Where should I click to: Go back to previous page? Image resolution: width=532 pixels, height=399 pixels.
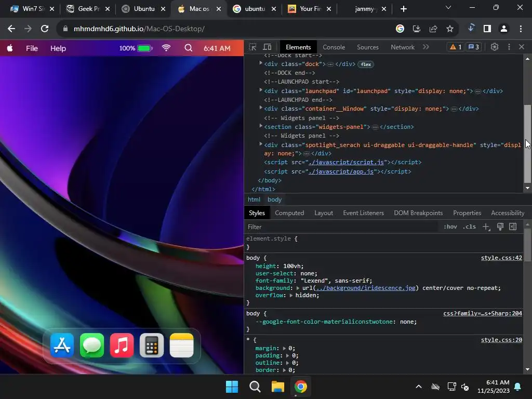[11, 29]
